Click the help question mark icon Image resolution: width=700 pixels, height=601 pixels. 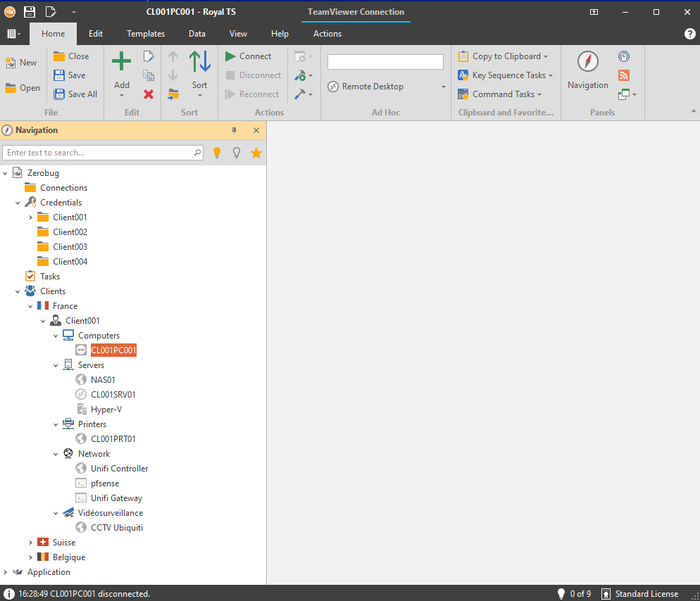click(x=689, y=34)
